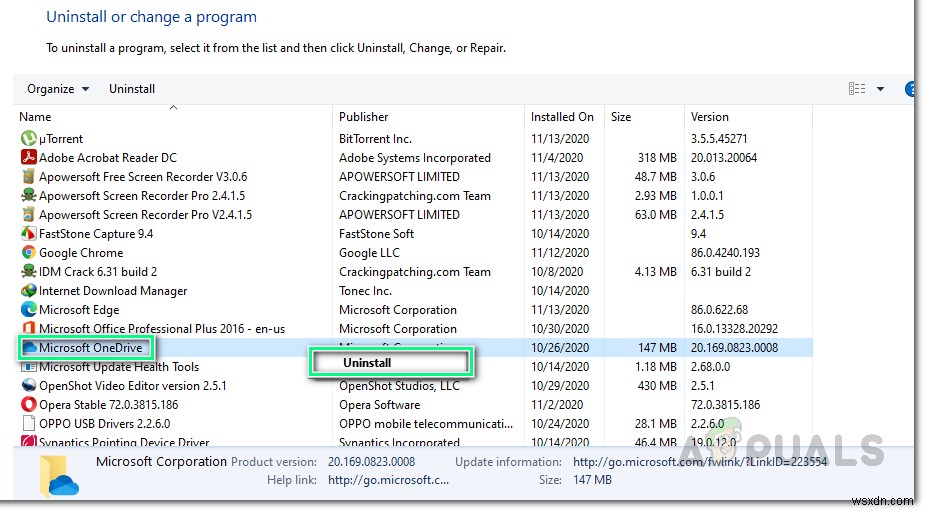
Task: Click the blue help icon
Action: (910, 89)
